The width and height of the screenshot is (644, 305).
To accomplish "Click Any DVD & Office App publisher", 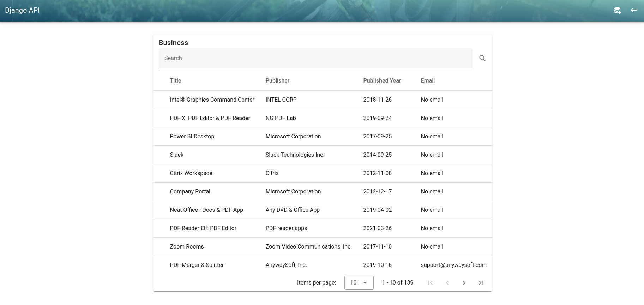I will [293, 210].
